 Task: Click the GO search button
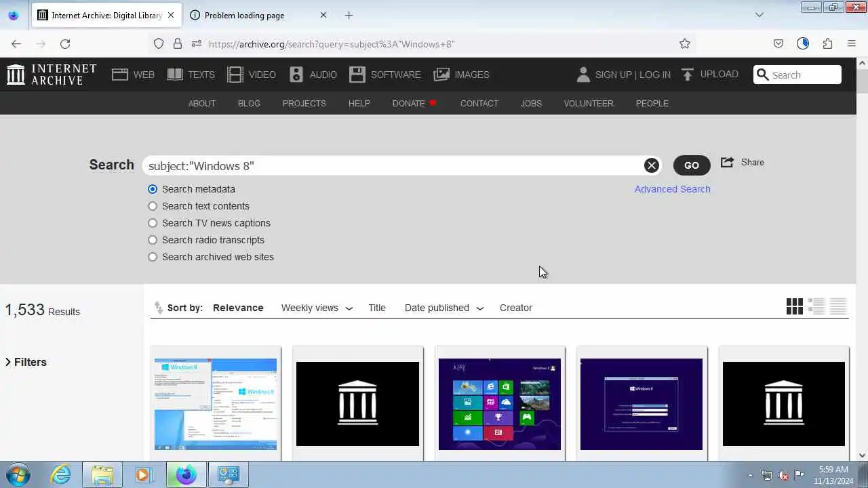click(692, 165)
